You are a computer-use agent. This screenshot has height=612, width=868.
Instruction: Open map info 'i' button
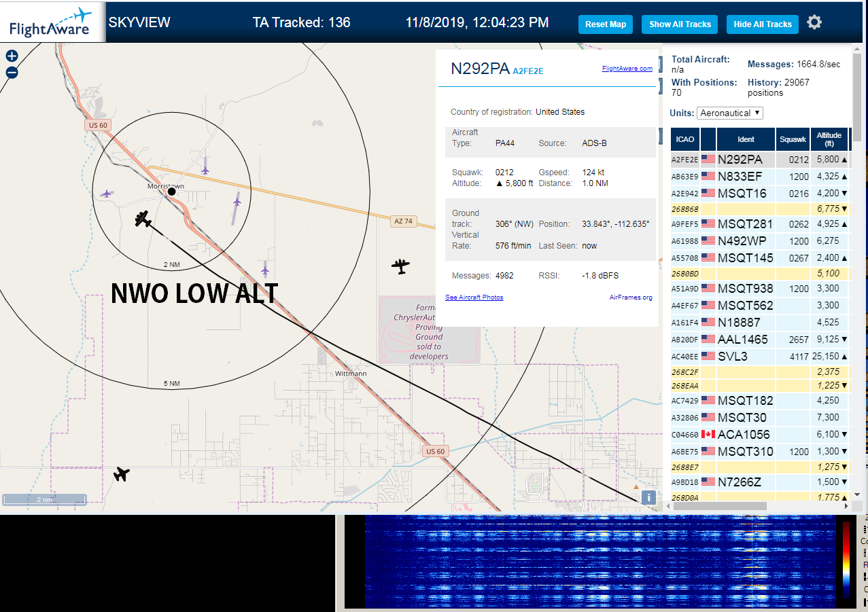click(649, 497)
